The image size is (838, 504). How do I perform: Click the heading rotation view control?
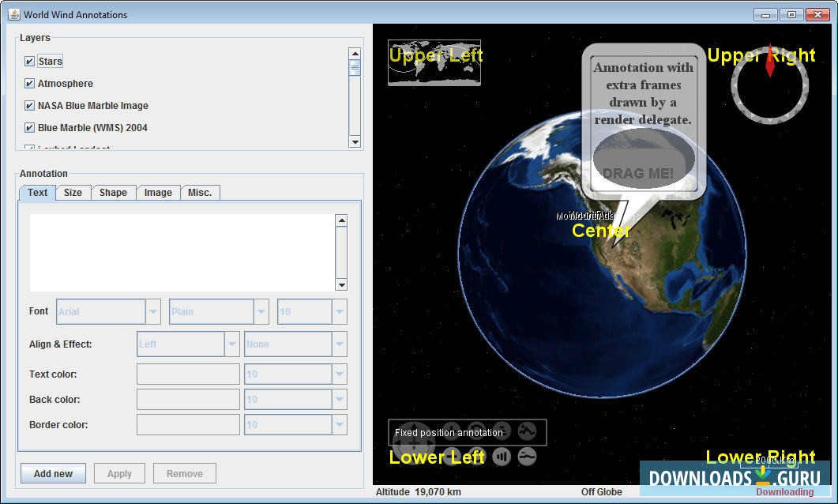point(475,431)
